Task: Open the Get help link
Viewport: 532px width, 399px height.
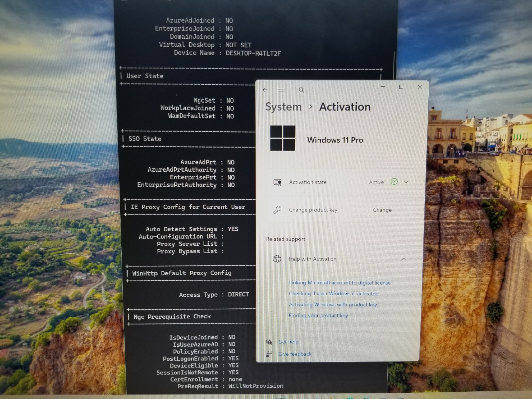Action: pos(288,342)
